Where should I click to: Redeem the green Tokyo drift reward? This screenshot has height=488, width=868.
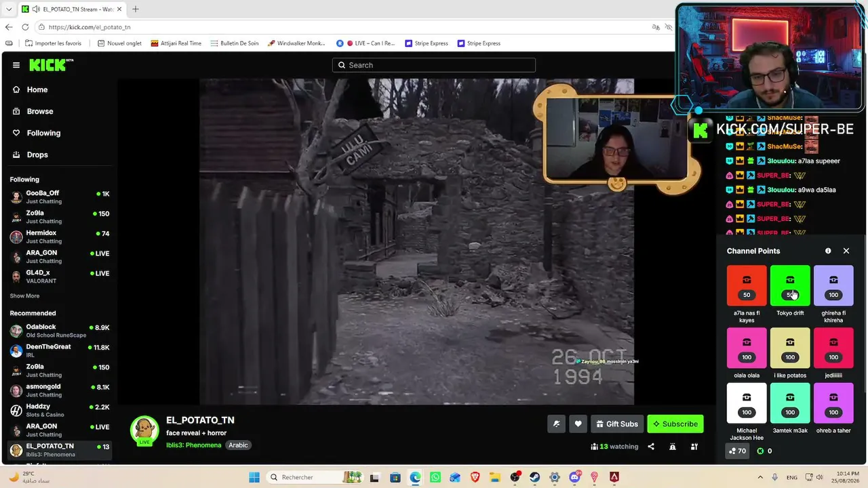[x=790, y=285]
